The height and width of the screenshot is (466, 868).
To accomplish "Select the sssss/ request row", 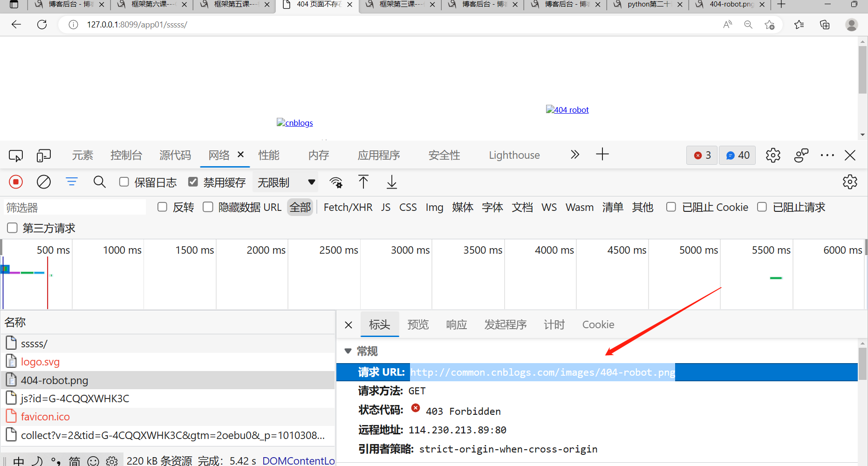I will [168, 344].
